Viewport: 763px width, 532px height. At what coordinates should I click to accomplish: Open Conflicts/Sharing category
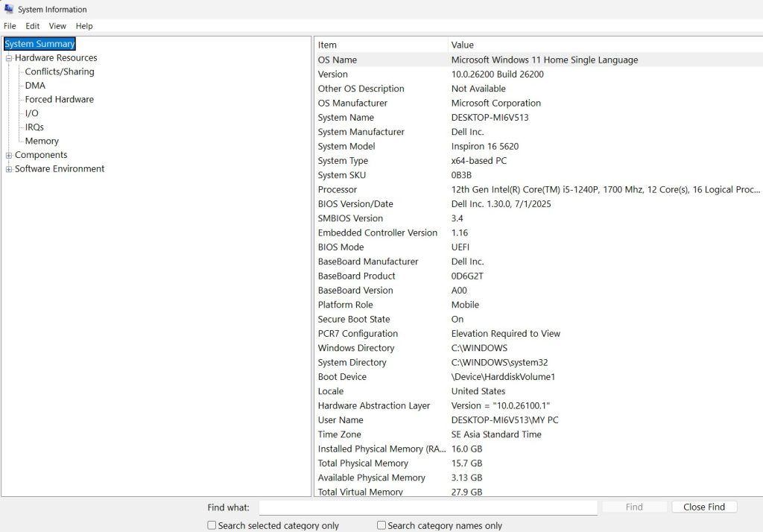(60, 72)
